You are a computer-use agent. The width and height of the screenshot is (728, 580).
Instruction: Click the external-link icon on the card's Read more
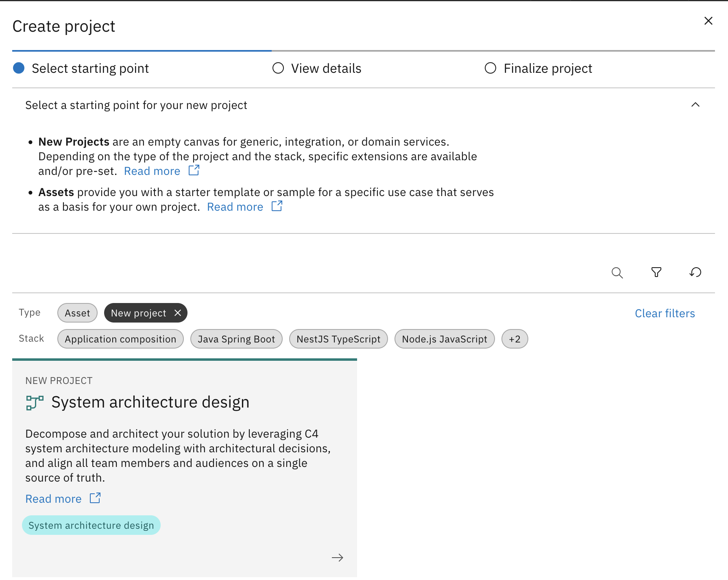pos(95,498)
